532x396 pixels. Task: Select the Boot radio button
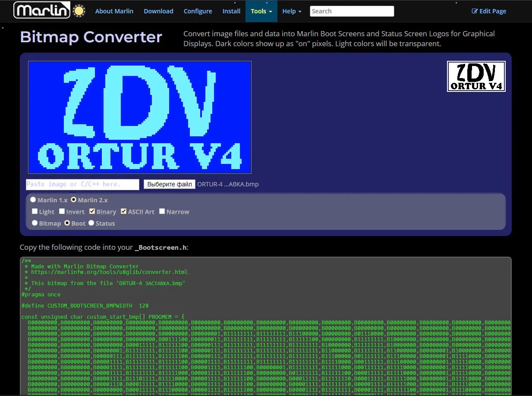(x=67, y=223)
